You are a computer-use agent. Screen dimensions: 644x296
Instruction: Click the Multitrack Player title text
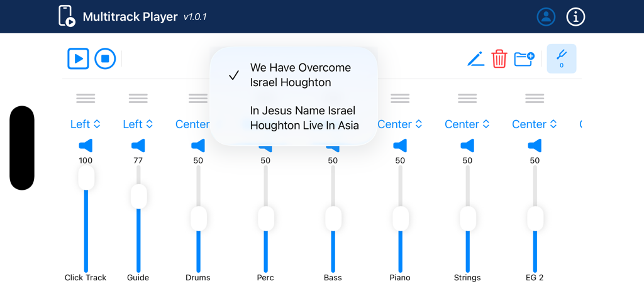pos(130,17)
